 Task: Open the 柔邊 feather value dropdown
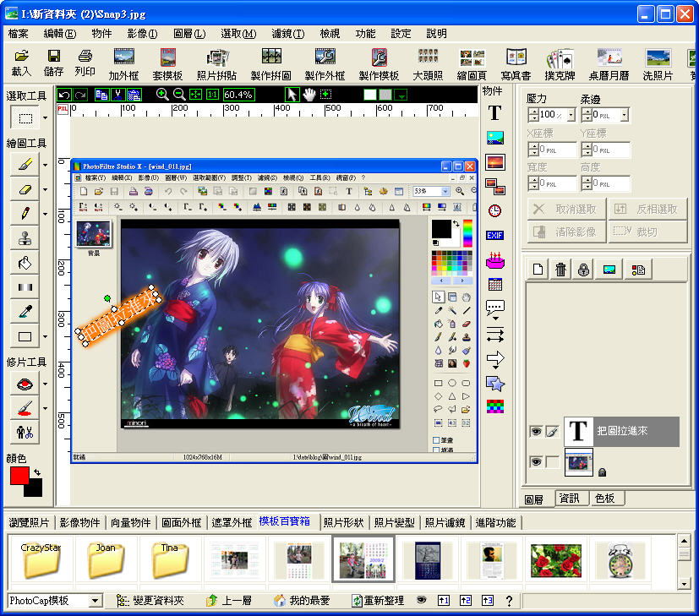(x=624, y=115)
